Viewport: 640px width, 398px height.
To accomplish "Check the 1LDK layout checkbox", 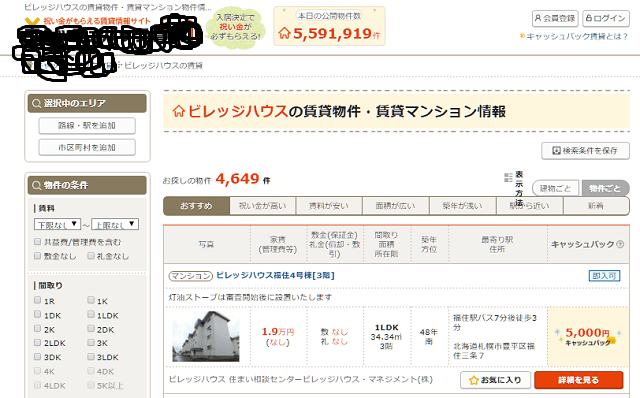I will (91, 315).
